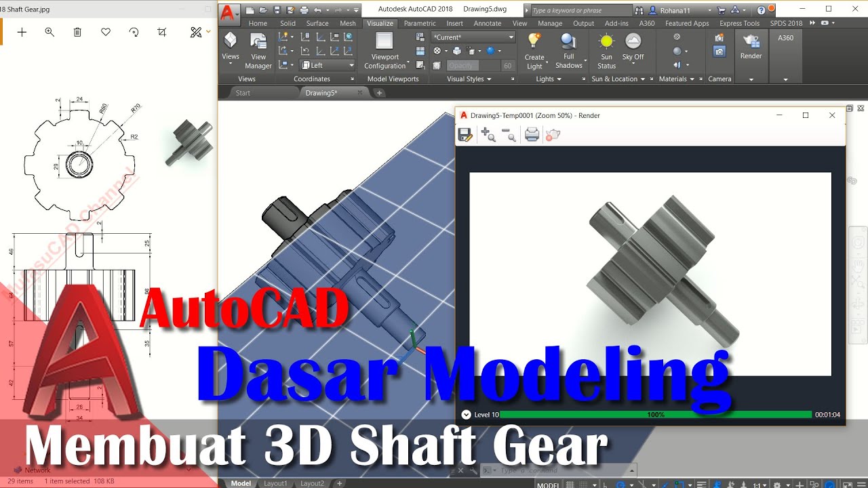
Task: Open a drawing from Quick Access toolbar
Action: [263, 10]
